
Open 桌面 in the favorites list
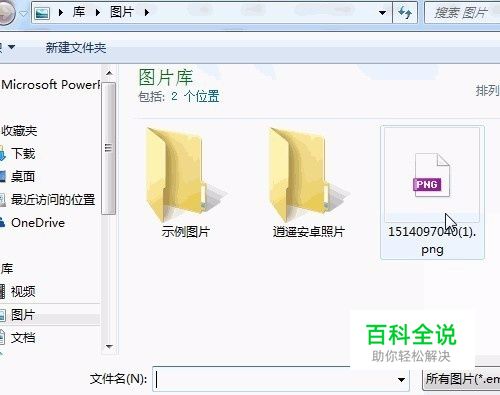pos(23,176)
